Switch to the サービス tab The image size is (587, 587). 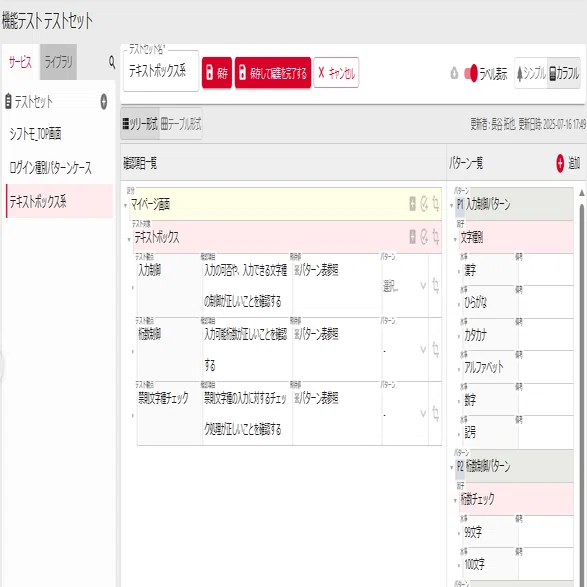tap(20, 62)
